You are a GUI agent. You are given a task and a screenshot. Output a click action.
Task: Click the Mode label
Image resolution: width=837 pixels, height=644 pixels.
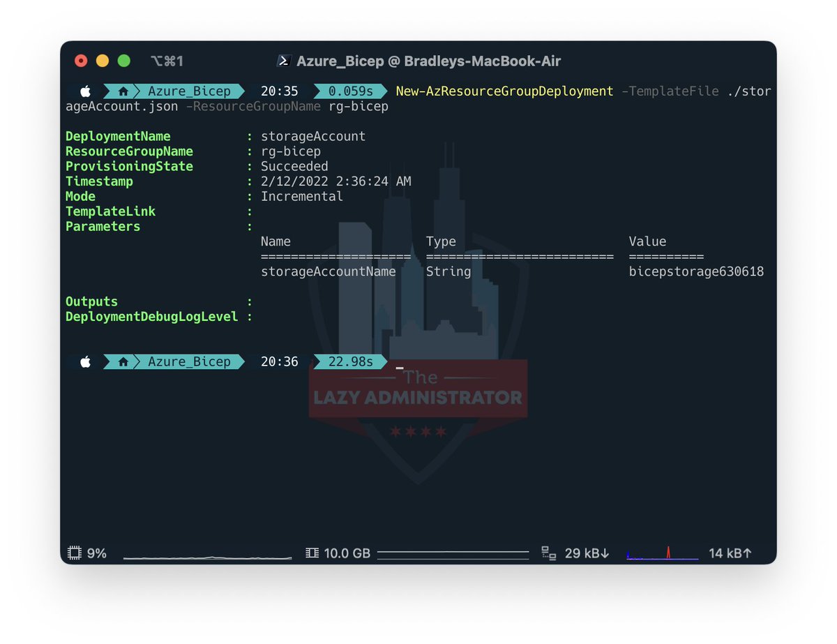pyautogui.click(x=80, y=196)
